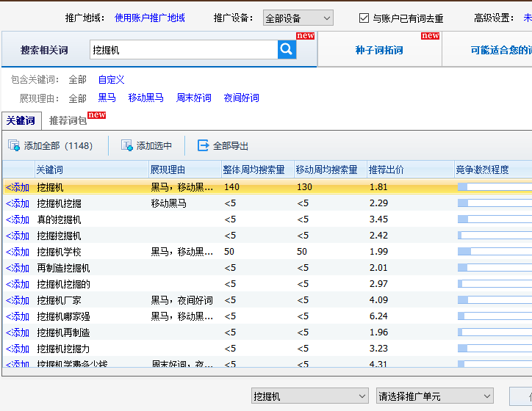Screen dimensions: 532x411
Task: Filter by 周末好词 reason
Action: (193, 98)
